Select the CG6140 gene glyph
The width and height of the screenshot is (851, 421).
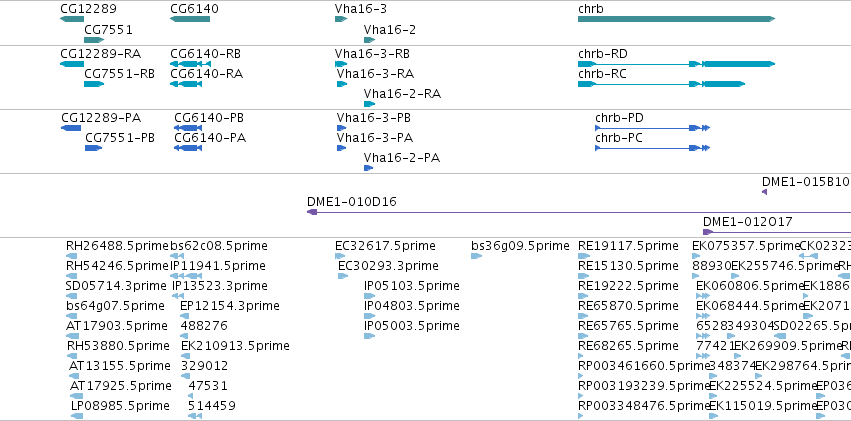coord(190,19)
